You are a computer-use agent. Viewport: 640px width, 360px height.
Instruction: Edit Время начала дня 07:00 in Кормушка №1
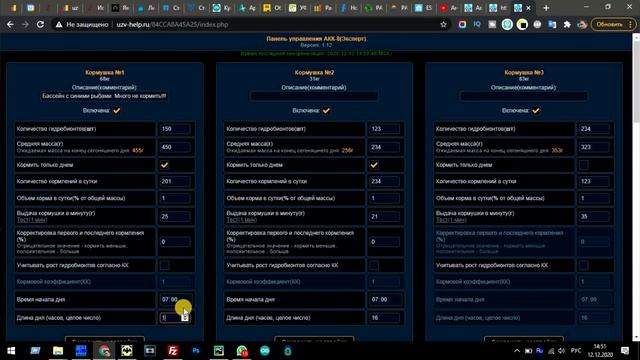[176, 300]
